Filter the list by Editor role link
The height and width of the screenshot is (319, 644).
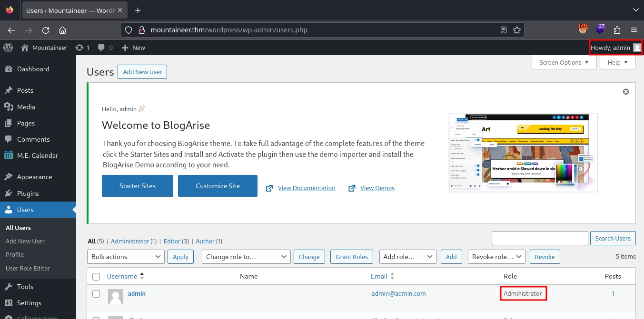pos(171,241)
